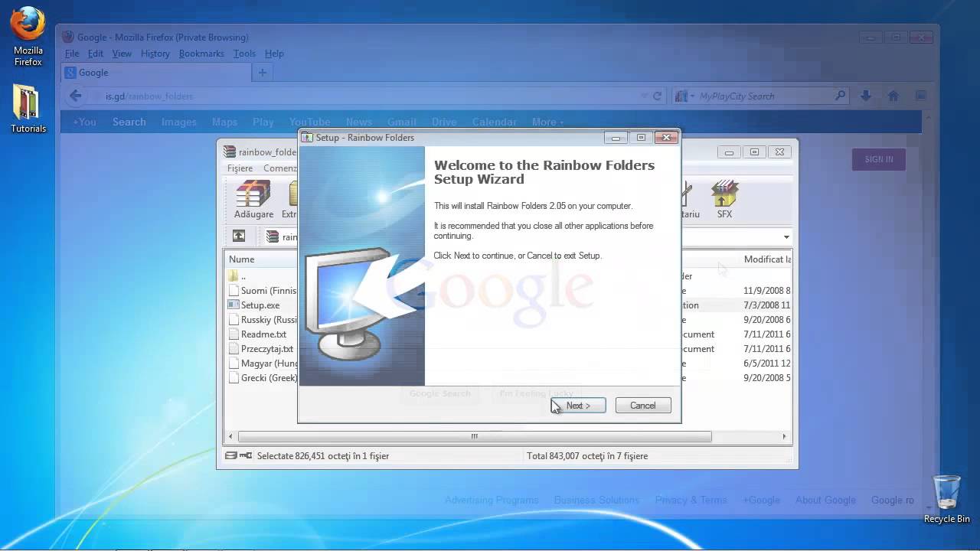Click Next in Rainbow Folders setup
The height and width of the screenshot is (551, 980).
click(x=578, y=406)
